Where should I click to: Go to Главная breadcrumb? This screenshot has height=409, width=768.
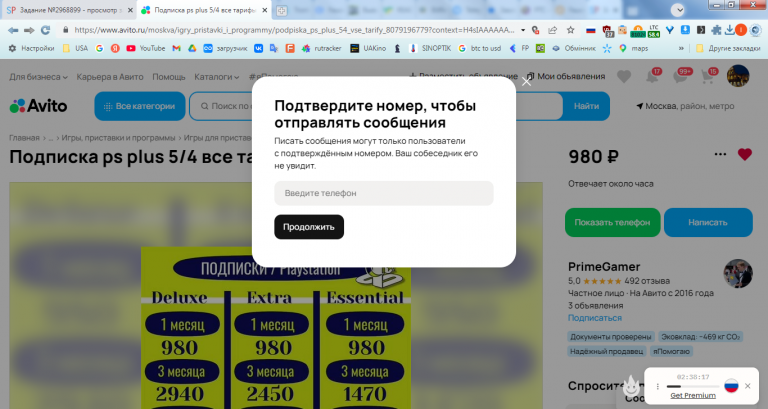[x=24, y=138]
